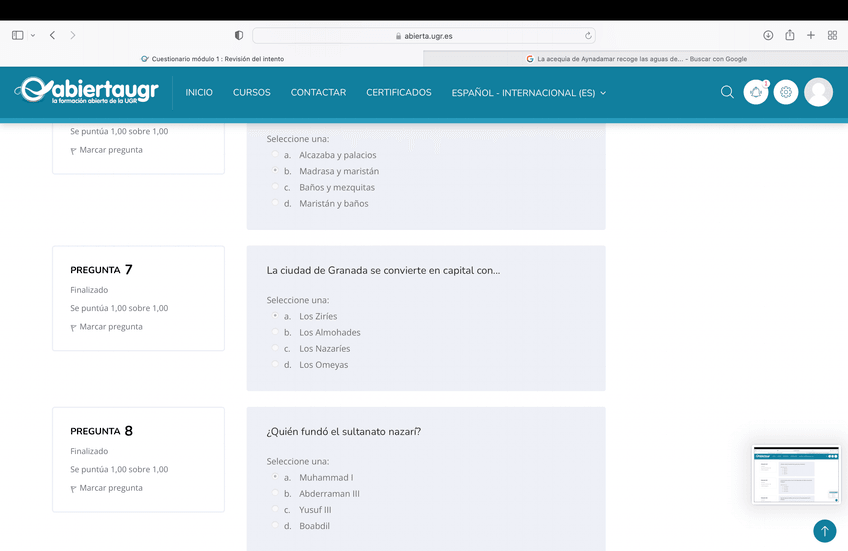Viewport: 848px width, 551px height.
Task: Show the tab overview grid
Action: point(832,35)
